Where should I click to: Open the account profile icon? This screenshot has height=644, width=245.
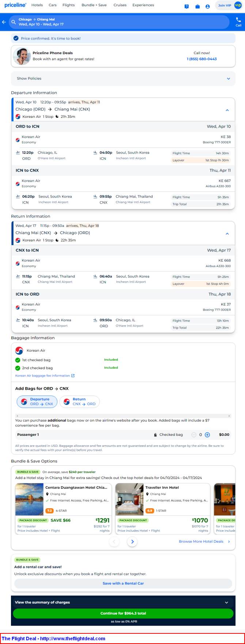[x=208, y=6]
